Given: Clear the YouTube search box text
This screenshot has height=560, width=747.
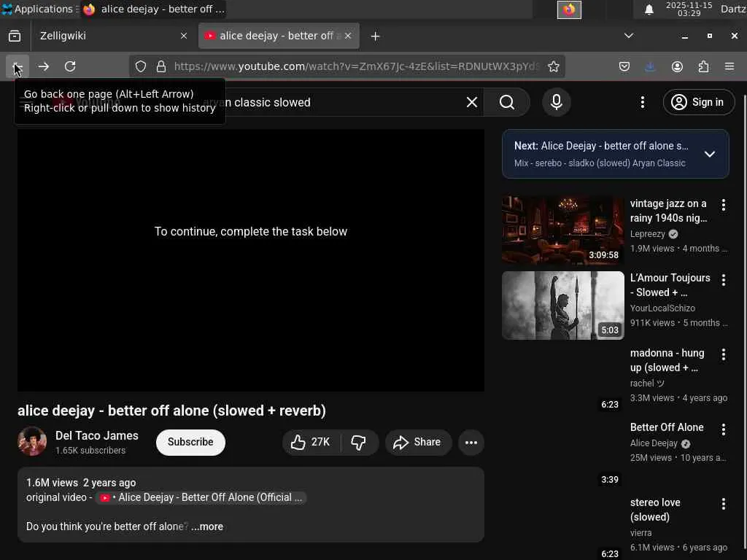Looking at the screenshot, I should pos(472,102).
